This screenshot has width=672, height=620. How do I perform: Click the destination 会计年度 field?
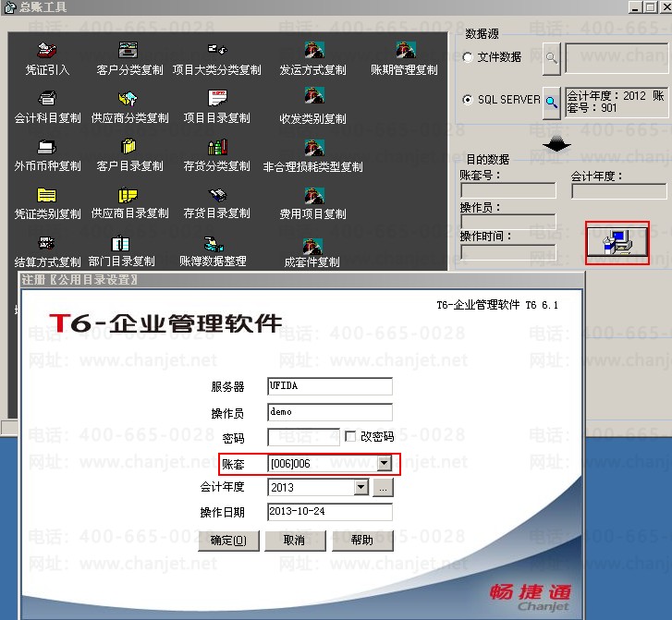(x=619, y=190)
